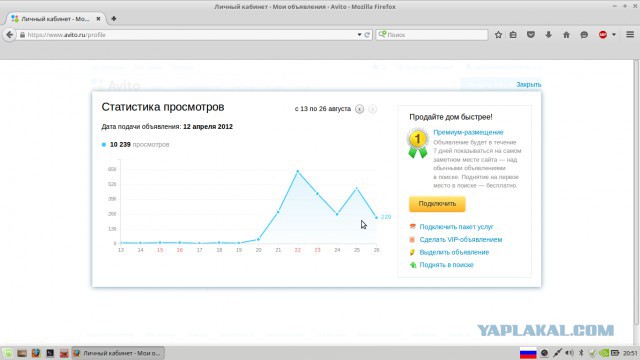Click the battery tray icon
The image size is (640, 360).
pyautogui.click(x=615, y=353)
